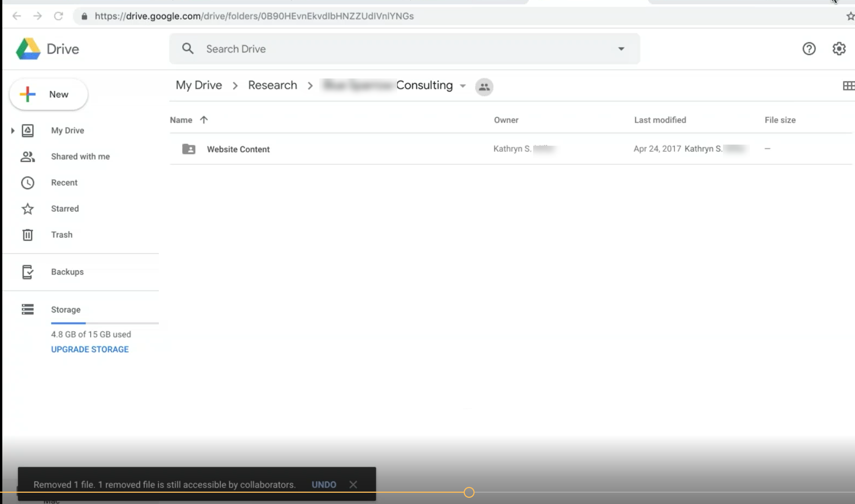Click the video progress scrubber handle

pos(469,492)
